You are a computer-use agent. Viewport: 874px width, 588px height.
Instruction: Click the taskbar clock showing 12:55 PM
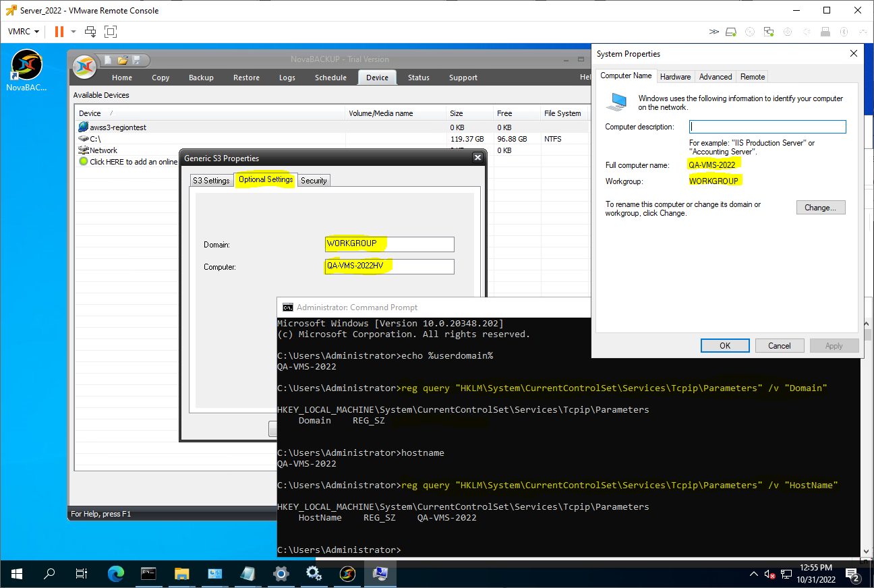point(815,574)
